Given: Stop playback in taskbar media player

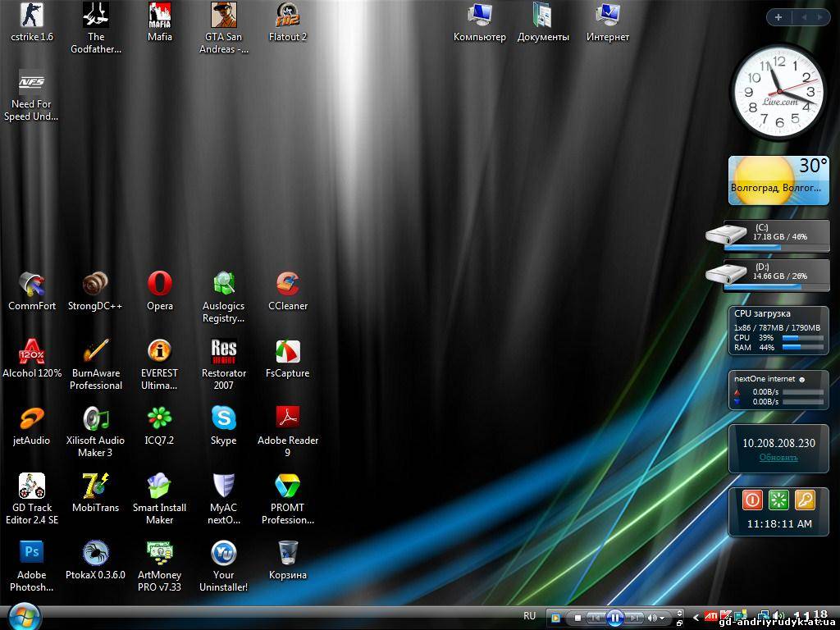Looking at the screenshot, I should tap(577, 619).
